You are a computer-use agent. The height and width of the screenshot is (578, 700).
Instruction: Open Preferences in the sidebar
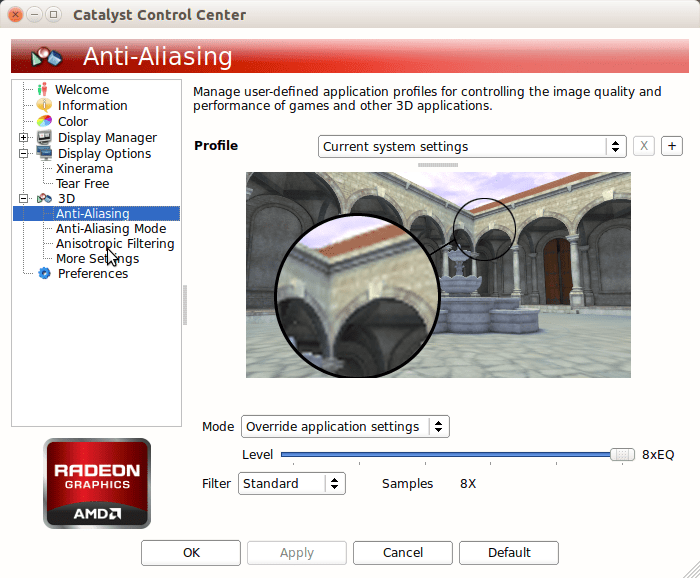tap(93, 273)
